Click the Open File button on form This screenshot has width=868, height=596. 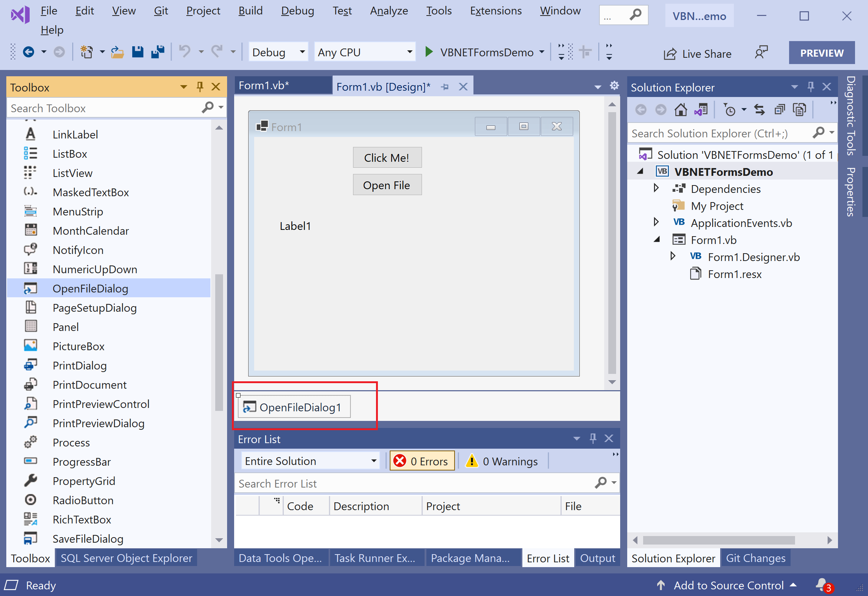[387, 185]
